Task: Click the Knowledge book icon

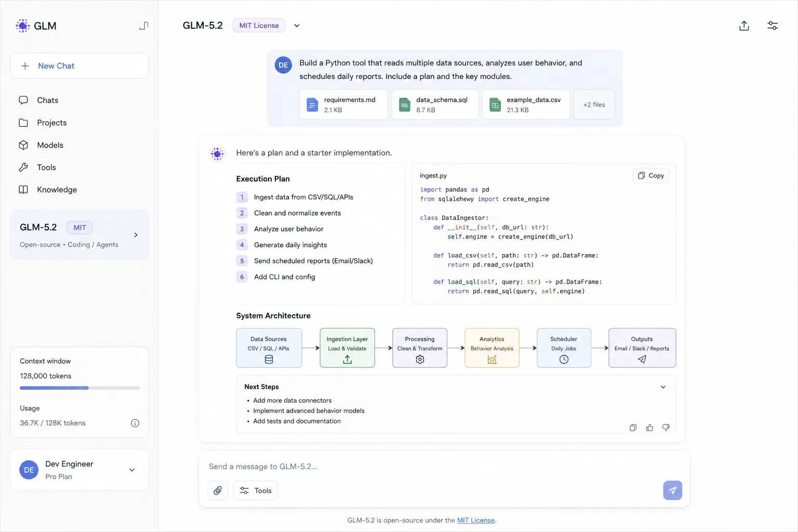Action: coord(23,190)
